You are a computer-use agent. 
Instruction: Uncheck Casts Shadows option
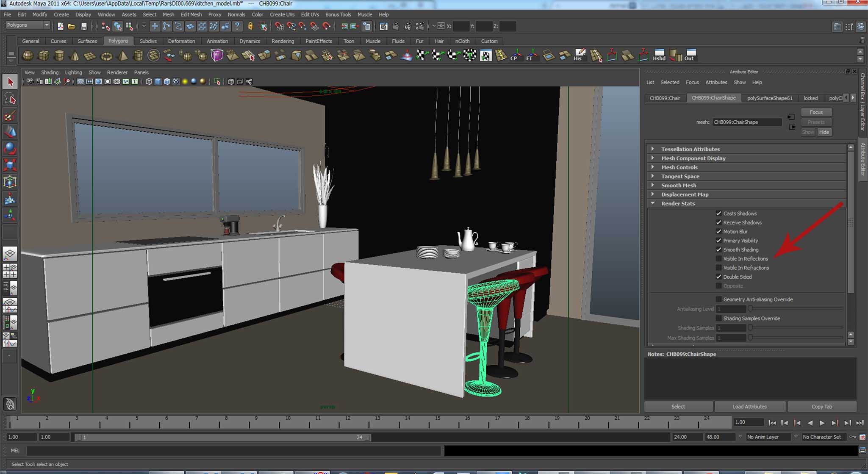(718, 213)
